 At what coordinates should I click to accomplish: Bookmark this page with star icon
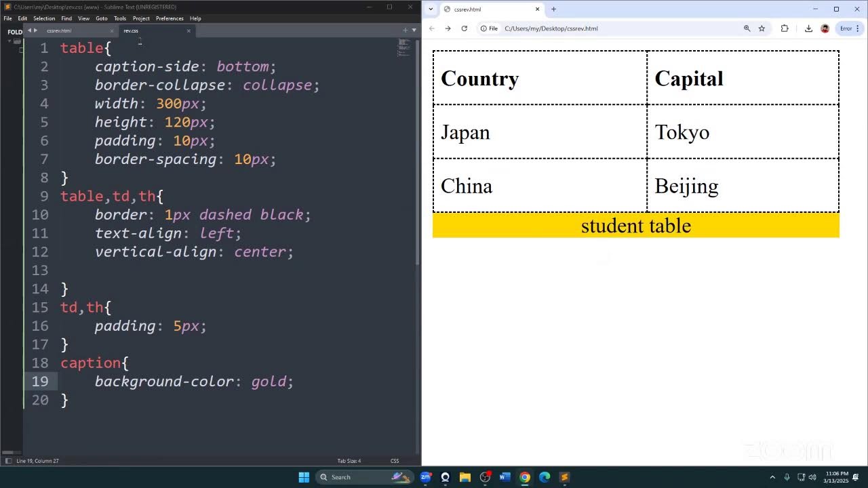click(762, 28)
